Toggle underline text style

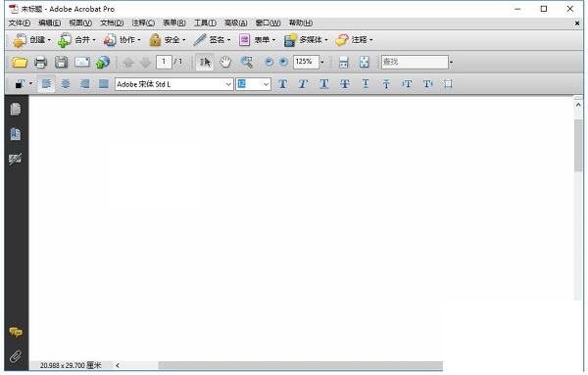pyautogui.click(x=324, y=84)
